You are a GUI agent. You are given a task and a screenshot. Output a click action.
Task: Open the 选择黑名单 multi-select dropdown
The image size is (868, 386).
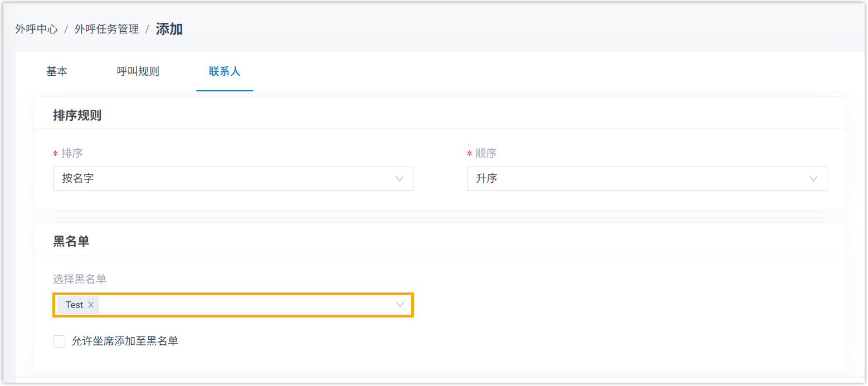click(x=245, y=305)
